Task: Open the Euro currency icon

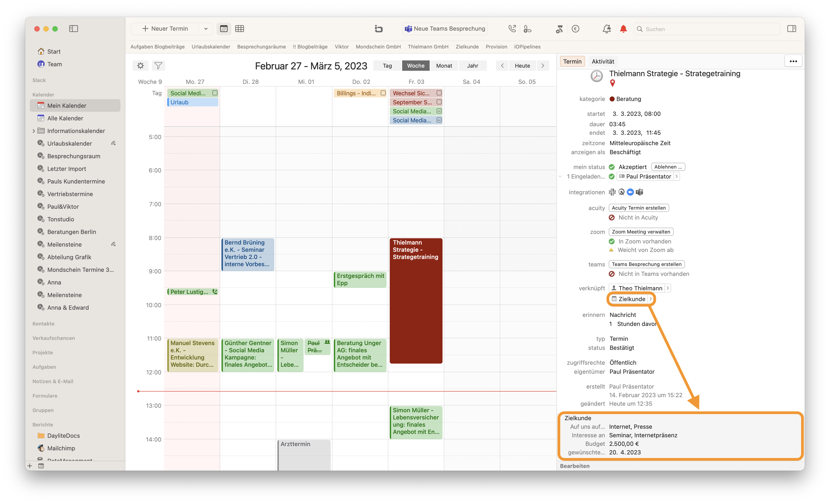Action: coord(575,29)
